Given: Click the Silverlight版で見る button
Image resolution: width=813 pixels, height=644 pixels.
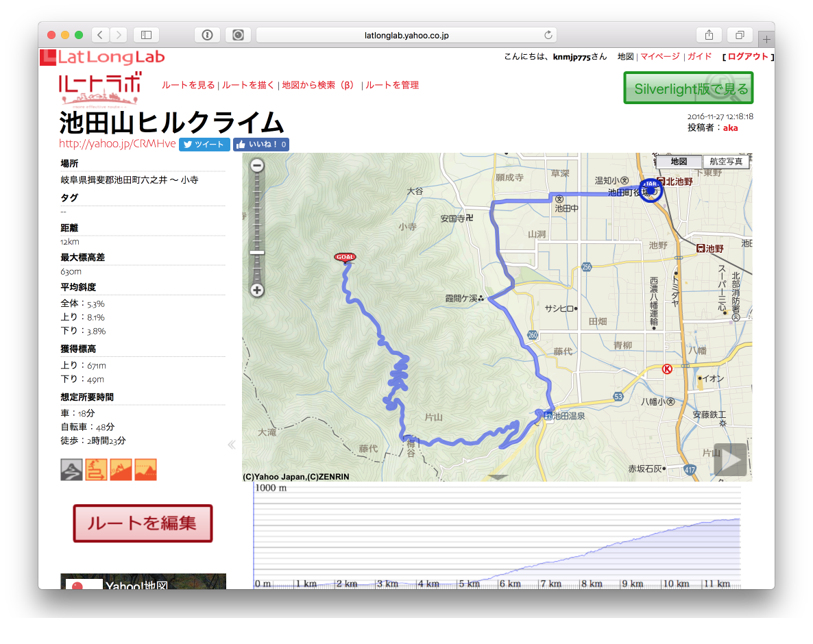Looking at the screenshot, I should (x=688, y=88).
